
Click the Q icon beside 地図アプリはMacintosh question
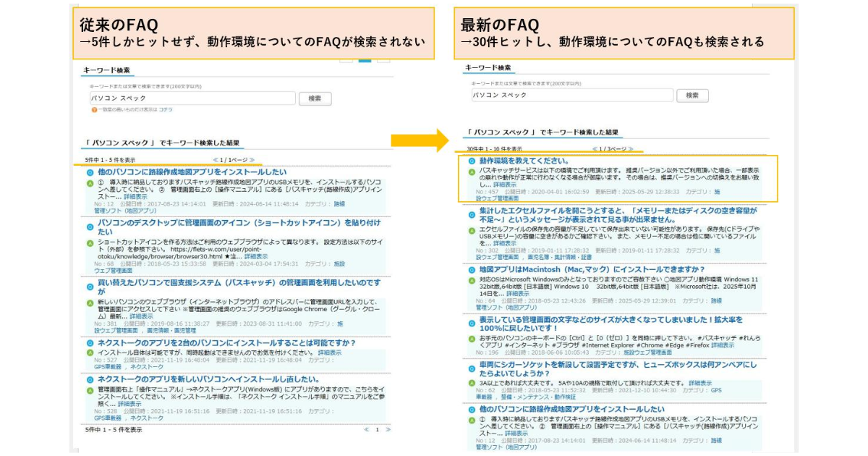coord(471,269)
